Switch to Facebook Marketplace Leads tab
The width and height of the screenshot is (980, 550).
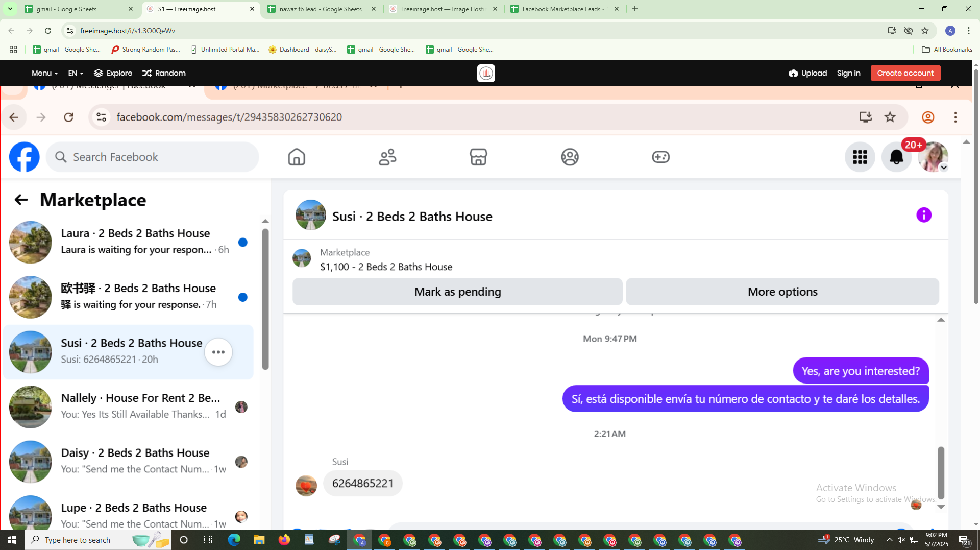tap(565, 9)
